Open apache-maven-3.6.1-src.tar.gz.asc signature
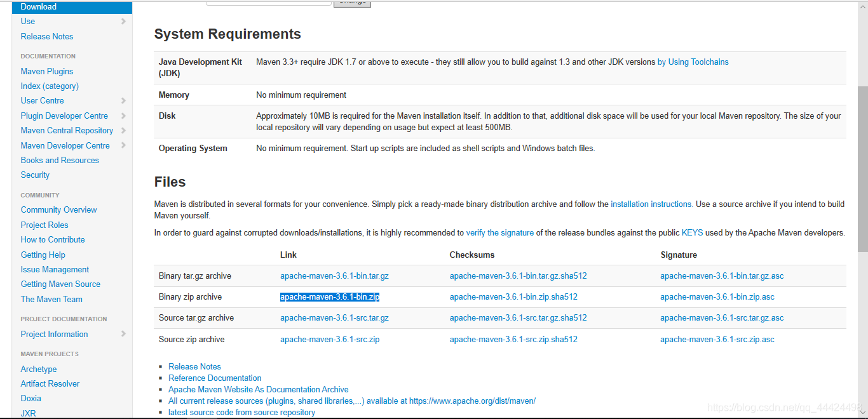Image resolution: width=868 pixels, height=419 pixels. [x=722, y=318]
